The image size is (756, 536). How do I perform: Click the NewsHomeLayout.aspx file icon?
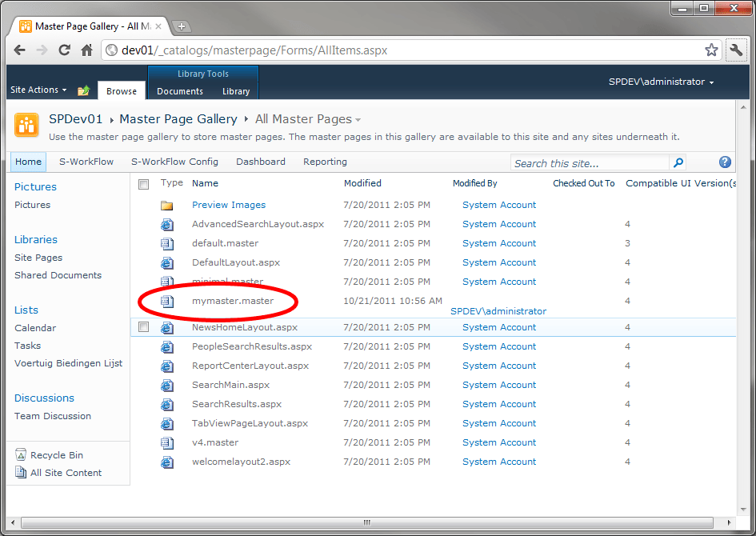pyautogui.click(x=167, y=328)
